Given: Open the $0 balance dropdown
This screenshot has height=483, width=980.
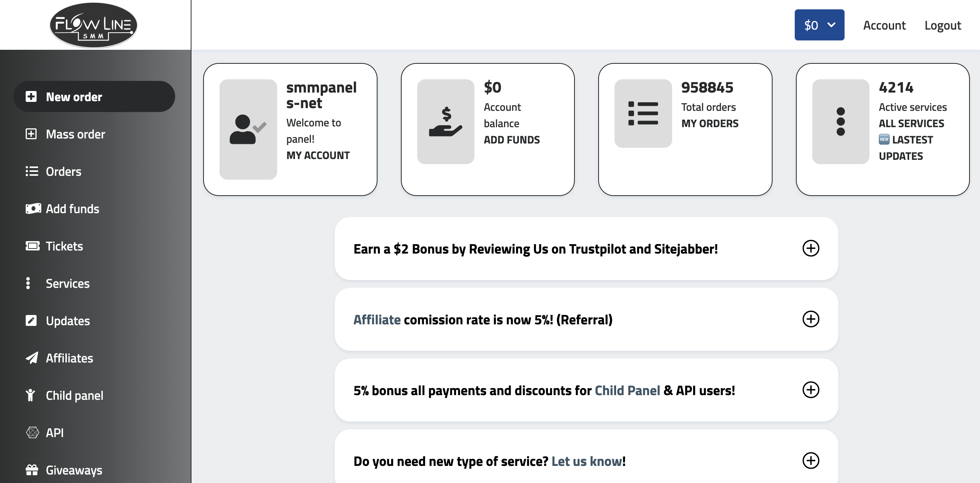Looking at the screenshot, I should point(819,25).
